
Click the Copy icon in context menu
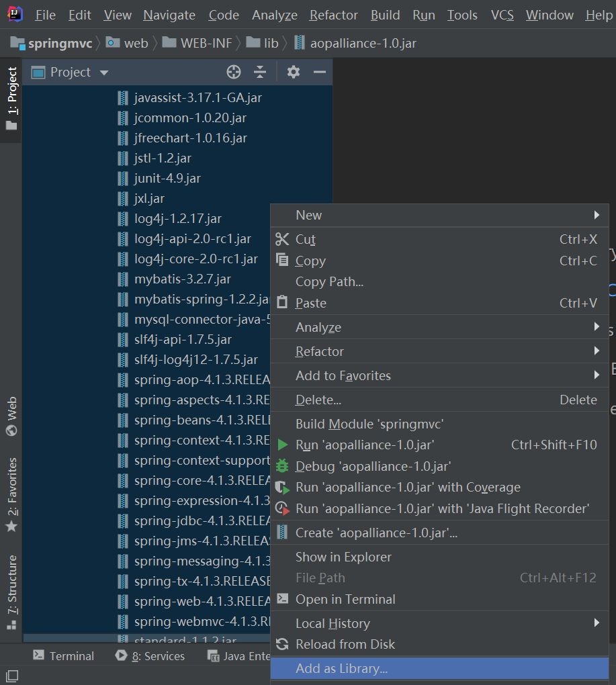(x=282, y=260)
